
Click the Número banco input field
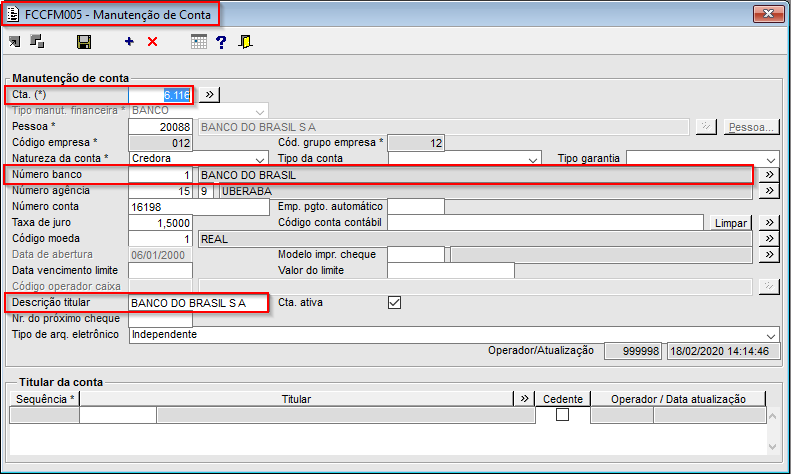tap(160, 174)
